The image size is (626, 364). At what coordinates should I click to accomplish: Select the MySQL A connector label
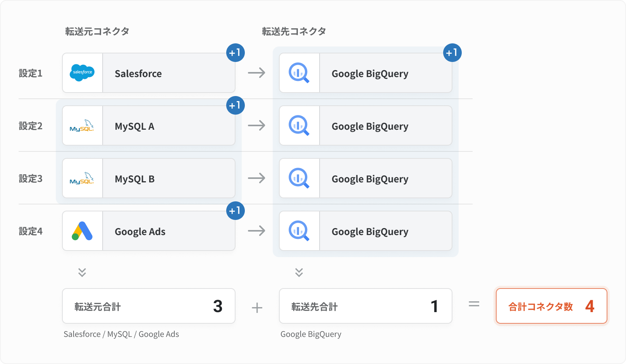(x=134, y=126)
